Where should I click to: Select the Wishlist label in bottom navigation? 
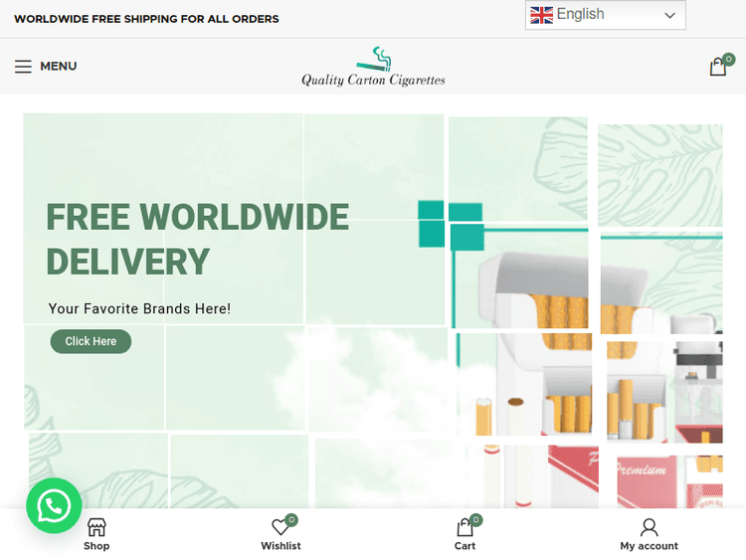coord(280,546)
